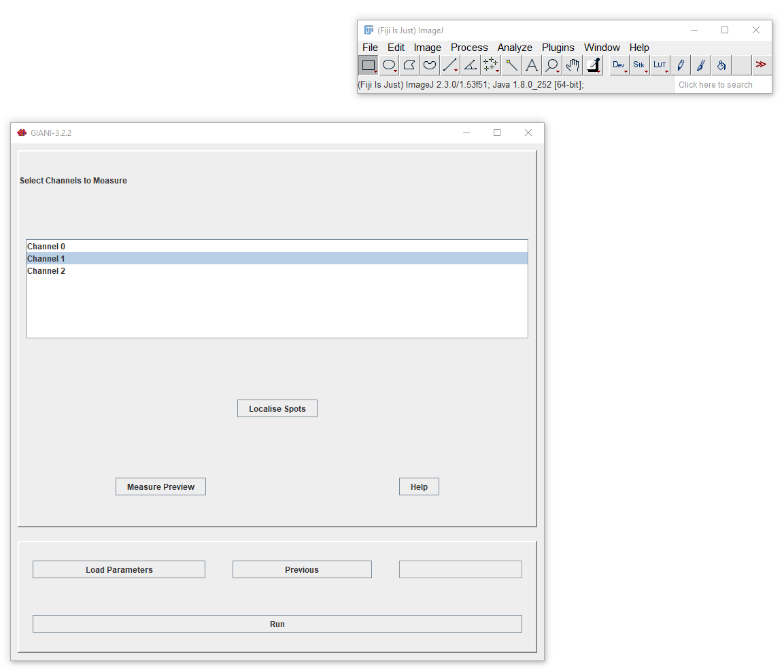Click the Measure Preview button

coord(160,487)
